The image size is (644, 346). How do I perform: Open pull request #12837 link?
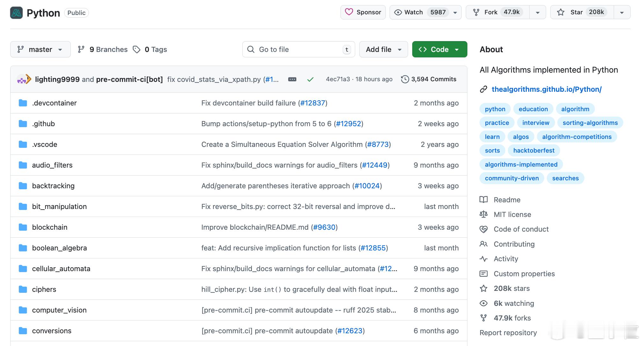[313, 103]
